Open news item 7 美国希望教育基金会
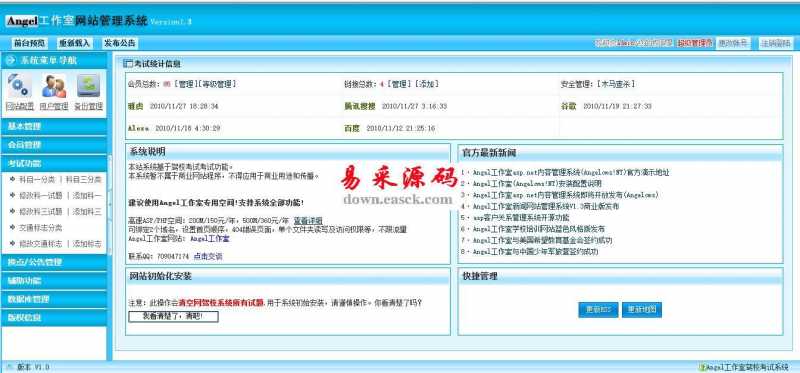The image size is (800, 373). coord(542,240)
